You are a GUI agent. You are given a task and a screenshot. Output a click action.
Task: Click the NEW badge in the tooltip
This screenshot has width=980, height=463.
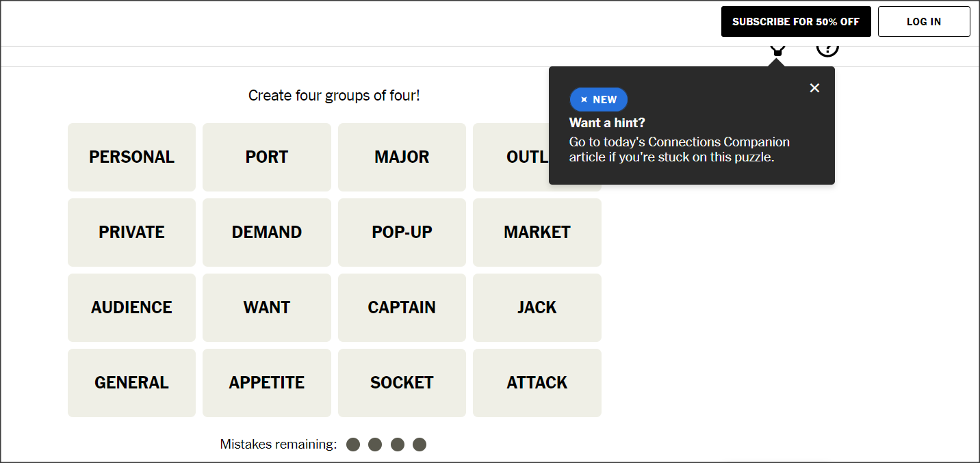tap(598, 99)
